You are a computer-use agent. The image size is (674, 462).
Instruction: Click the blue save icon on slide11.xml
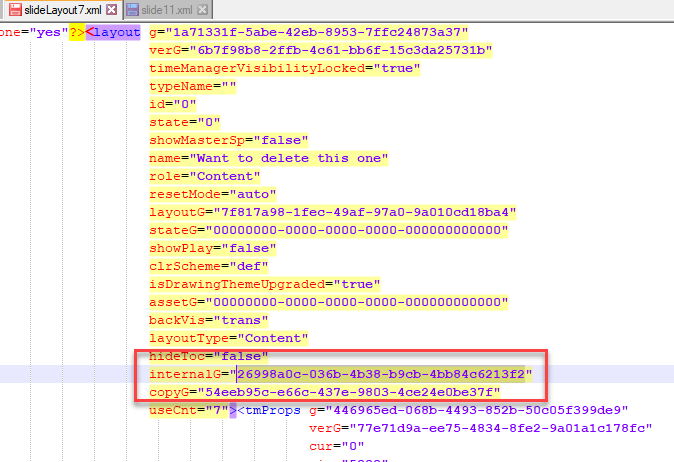133,9
